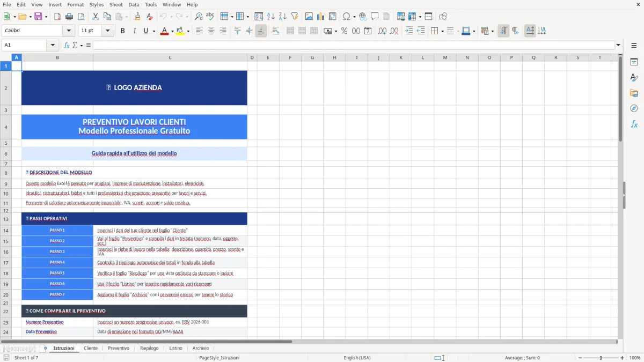
Task: Insert an image
Action: (x=309, y=17)
